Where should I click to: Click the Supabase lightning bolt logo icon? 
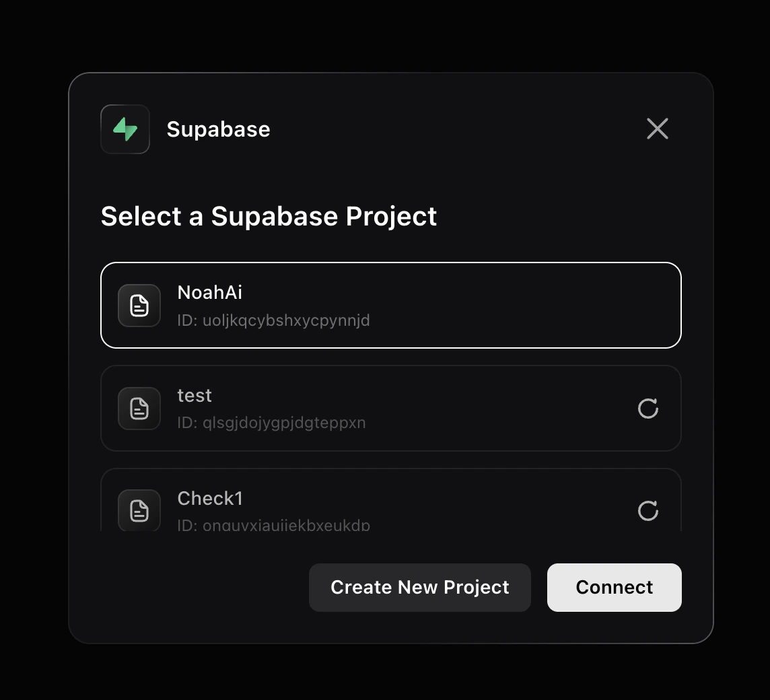125,129
